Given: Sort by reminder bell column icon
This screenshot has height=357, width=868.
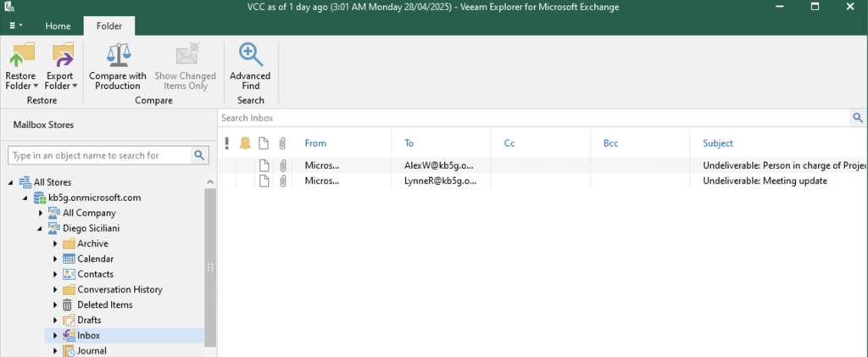Looking at the screenshot, I should pyautogui.click(x=245, y=143).
